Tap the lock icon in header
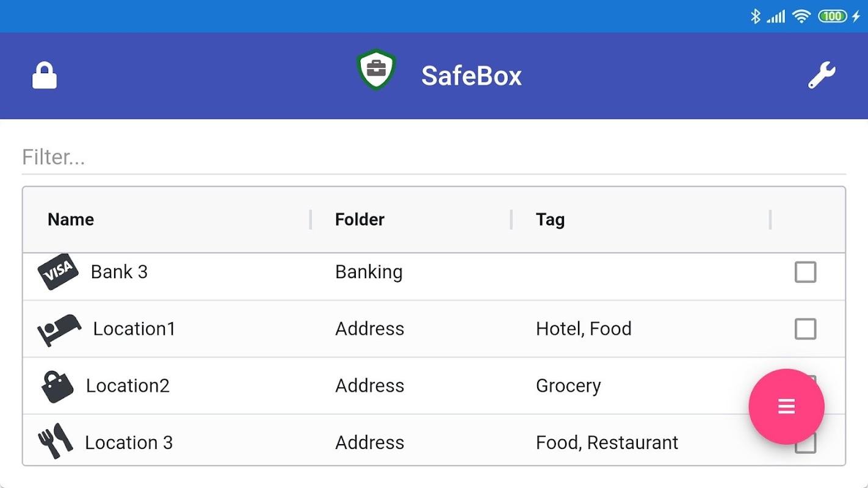This screenshot has height=488, width=868. 44,76
